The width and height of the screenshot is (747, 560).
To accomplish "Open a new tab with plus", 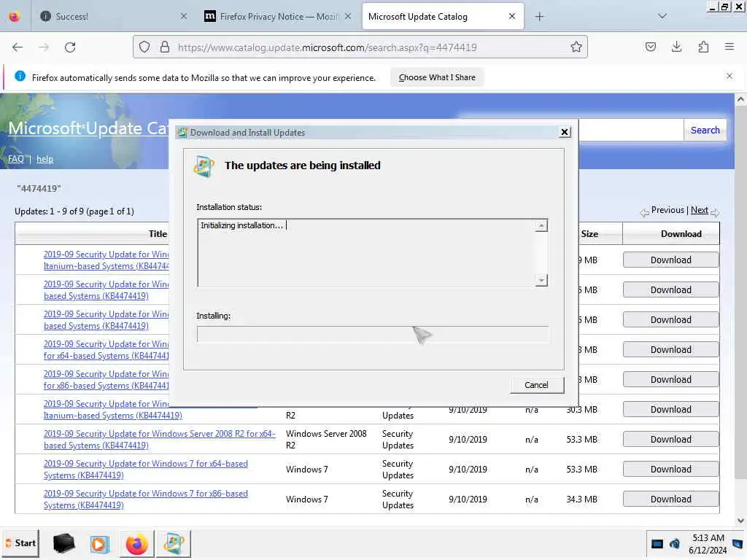I will [x=539, y=17].
